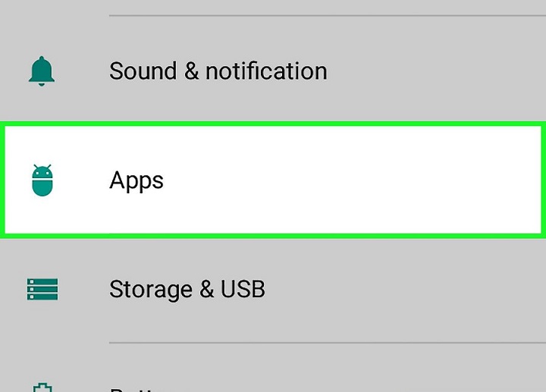Viewport: 546px width, 392px height.
Task: Click blank white area of highlighted Apps row
Action: [348, 180]
